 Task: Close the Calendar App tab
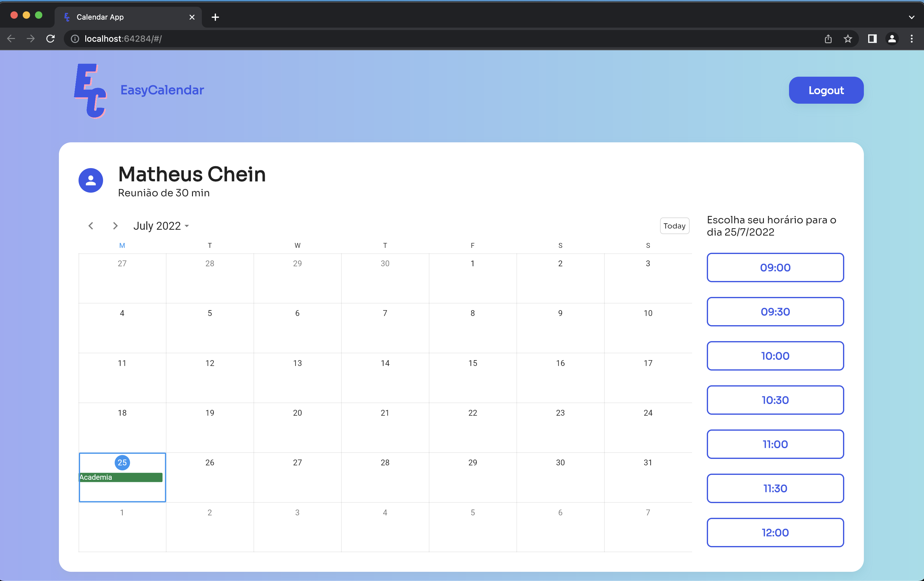coord(192,17)
